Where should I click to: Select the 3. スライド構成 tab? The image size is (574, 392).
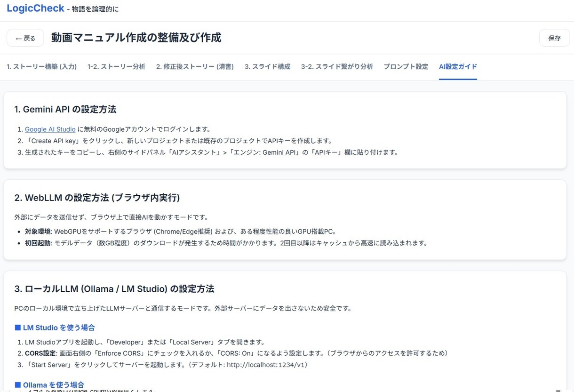pos(267,66)
